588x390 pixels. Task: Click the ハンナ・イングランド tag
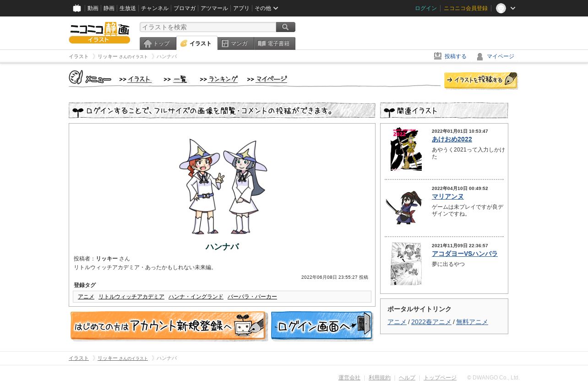click(x=196, y=297)
